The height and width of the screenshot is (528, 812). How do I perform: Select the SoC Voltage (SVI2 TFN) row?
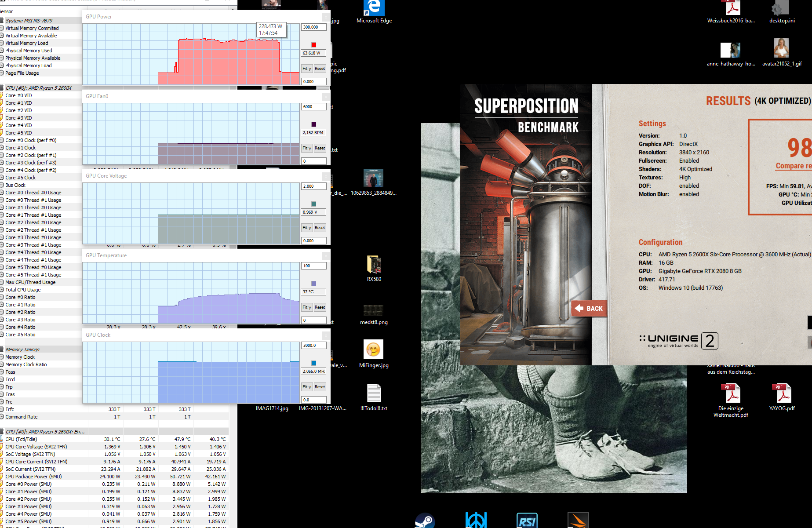point(114,454)
